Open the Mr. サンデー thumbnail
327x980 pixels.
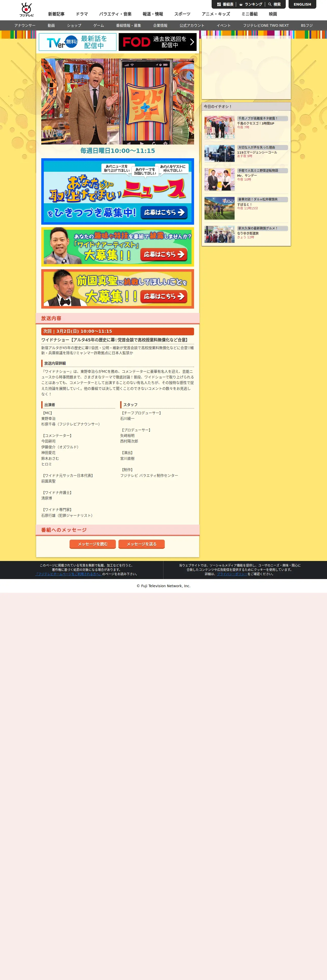[x=220, y=179]
